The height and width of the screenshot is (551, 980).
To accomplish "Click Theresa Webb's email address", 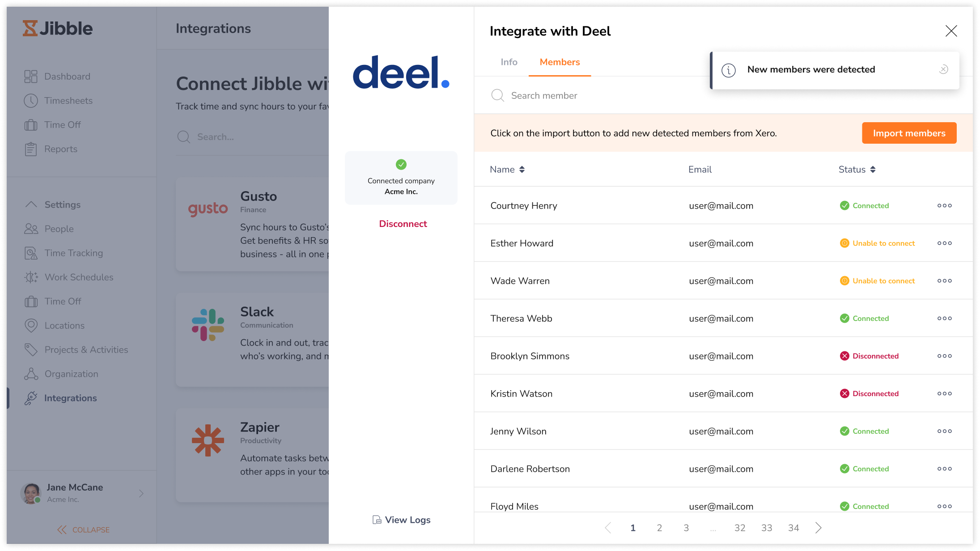I will click(721, 318).
